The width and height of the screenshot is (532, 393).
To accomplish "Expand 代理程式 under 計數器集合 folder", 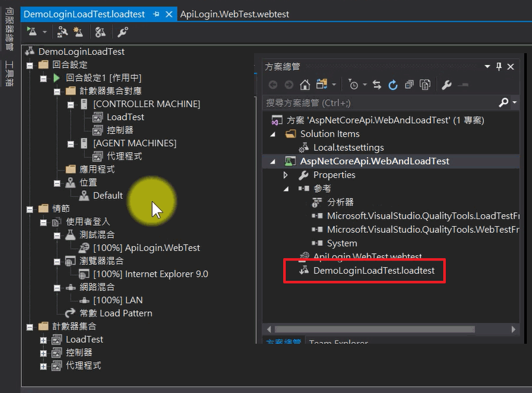I will [43, 366].
